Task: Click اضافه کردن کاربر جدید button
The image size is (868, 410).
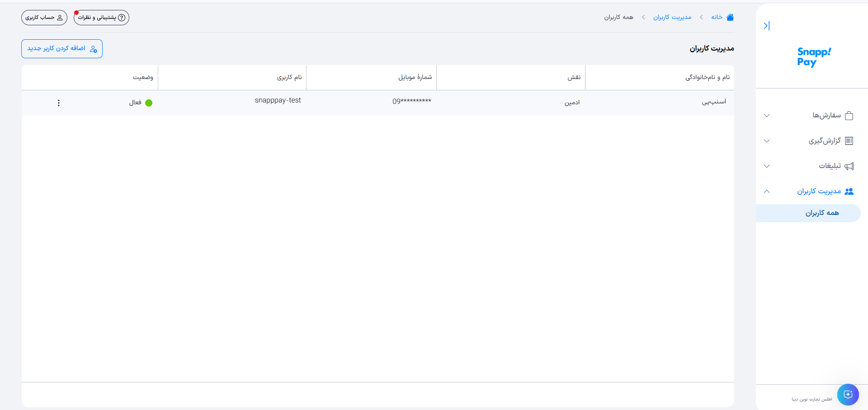Action: coord(62,49)
